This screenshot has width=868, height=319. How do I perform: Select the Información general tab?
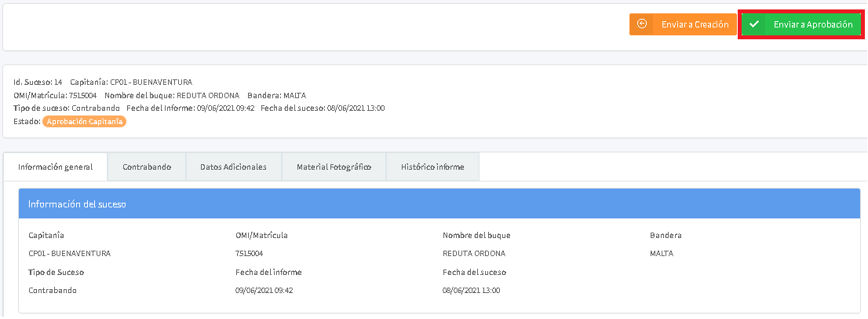56,167
